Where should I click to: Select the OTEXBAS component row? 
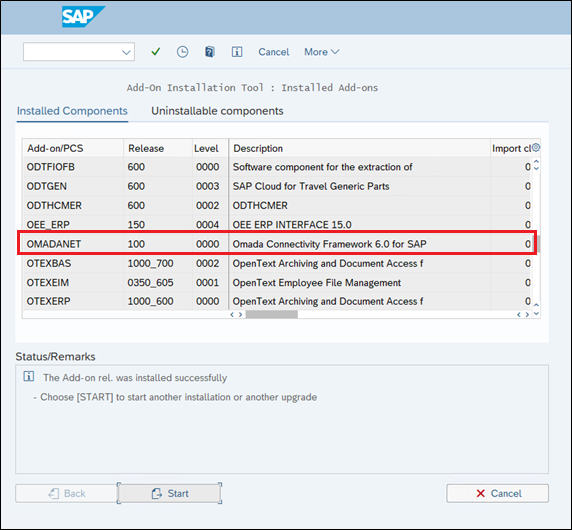[x=277, y=263]
